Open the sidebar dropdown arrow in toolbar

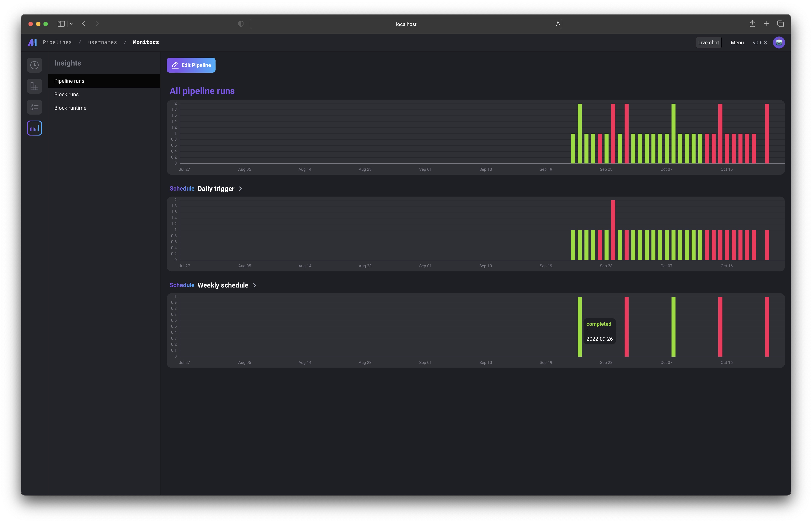(71, 24)
